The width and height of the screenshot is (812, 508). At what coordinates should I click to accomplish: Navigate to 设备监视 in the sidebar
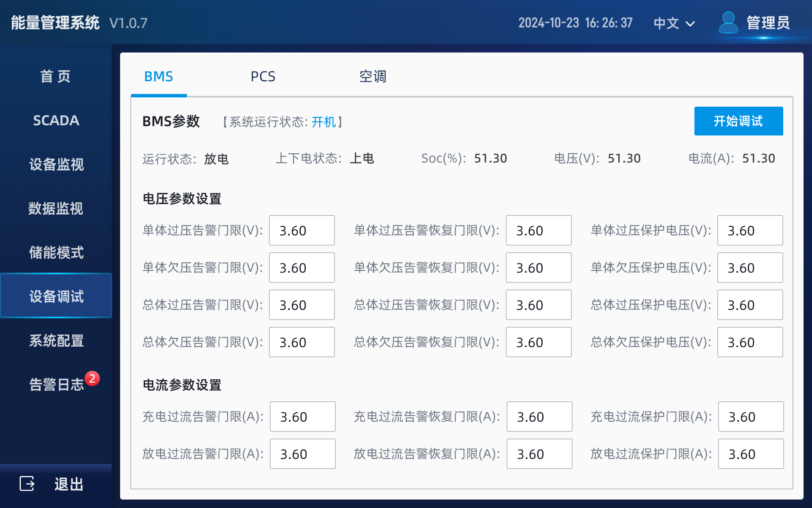tap(55, 165)
